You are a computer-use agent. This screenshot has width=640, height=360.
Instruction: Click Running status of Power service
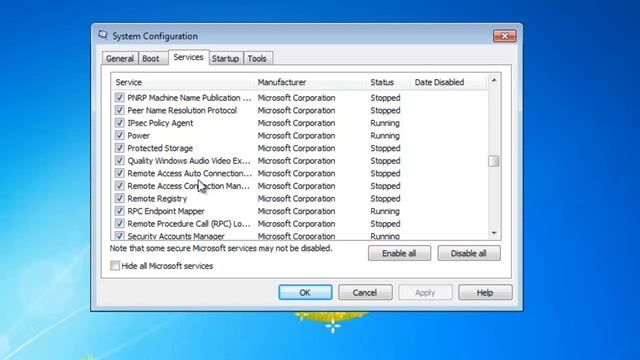(x=385, y=136)
